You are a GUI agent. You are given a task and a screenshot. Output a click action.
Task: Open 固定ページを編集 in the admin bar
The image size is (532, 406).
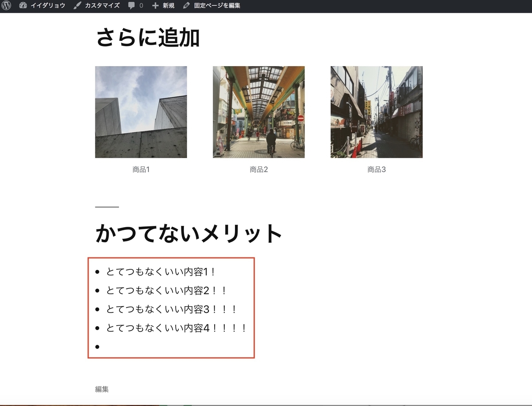217,6
